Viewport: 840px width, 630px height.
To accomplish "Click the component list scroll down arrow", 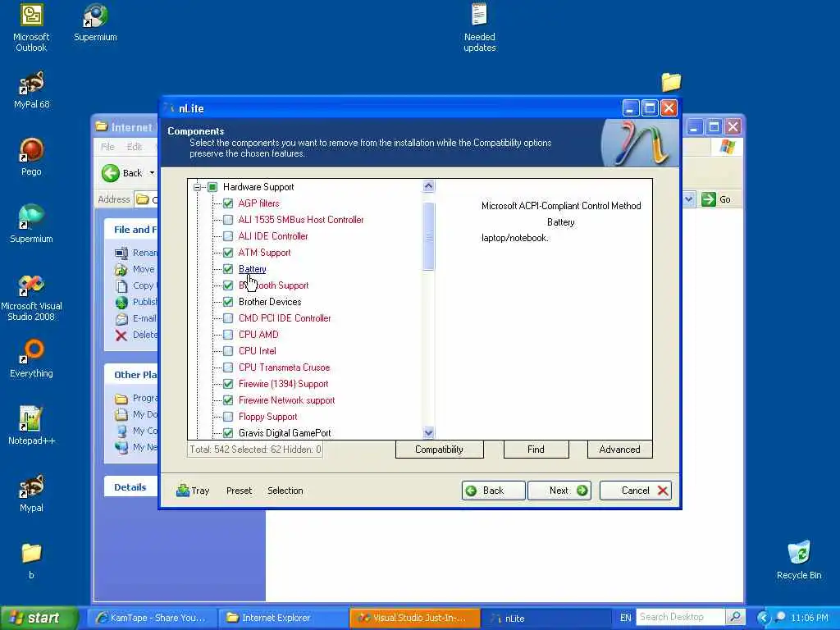I will (x=428, y=432).
